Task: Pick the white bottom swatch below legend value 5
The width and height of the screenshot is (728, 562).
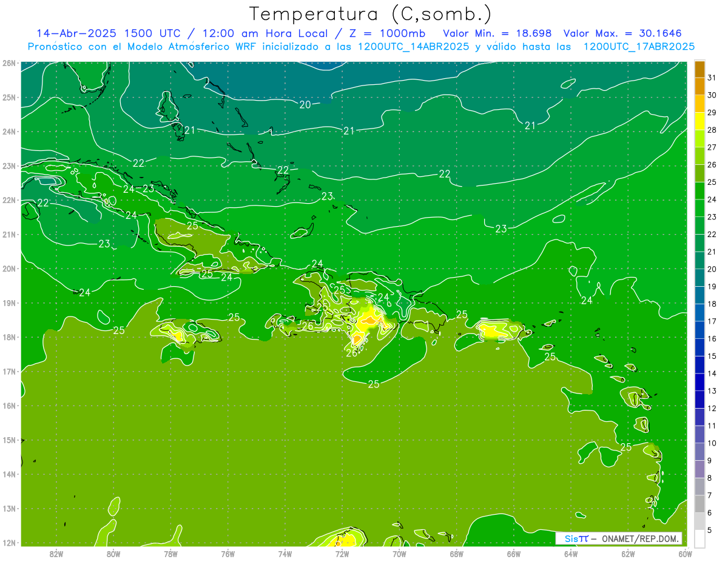Action: point(699,538)
